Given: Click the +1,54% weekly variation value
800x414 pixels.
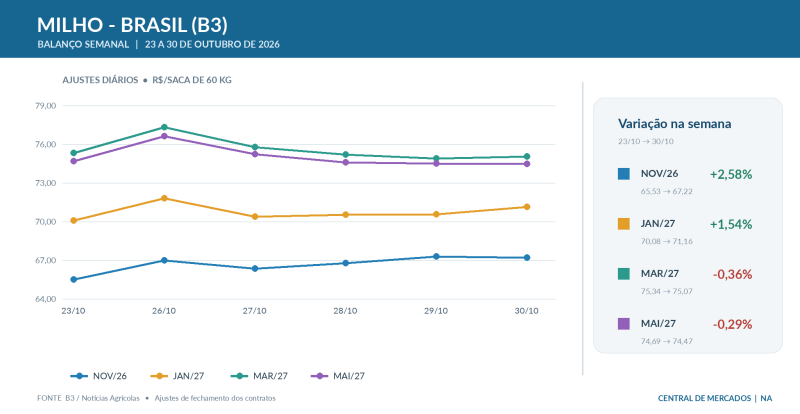Looking at the screenshot, I should point(731,225).
